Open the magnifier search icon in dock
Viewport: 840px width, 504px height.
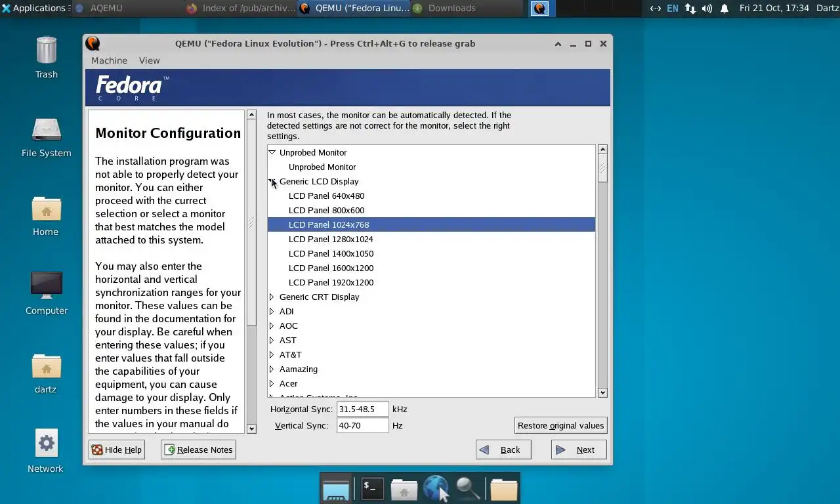click(x=469, y=489)
